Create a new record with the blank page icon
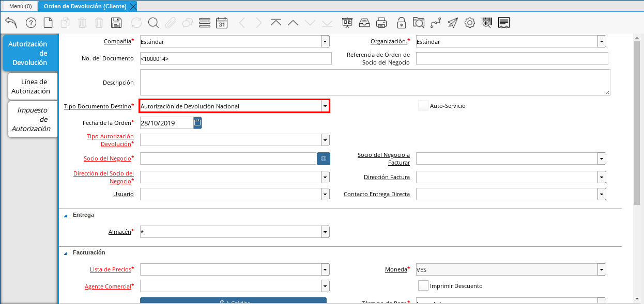The height and width of the screenshot is (304, 644). tap(48, 23)
